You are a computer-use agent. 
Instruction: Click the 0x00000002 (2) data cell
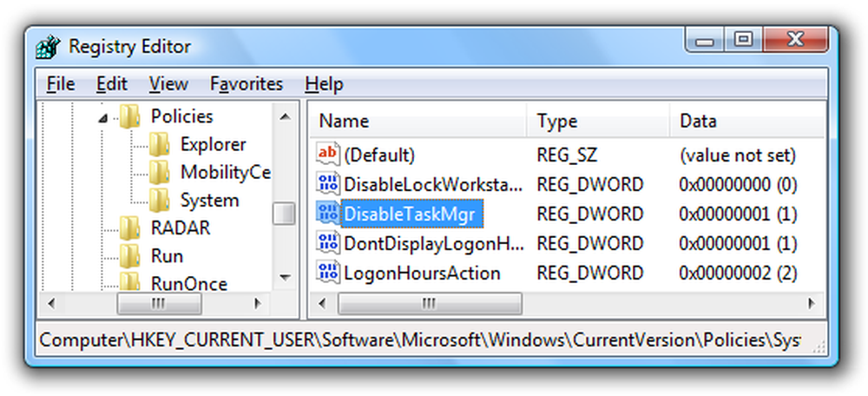click(x=738, y=273)
